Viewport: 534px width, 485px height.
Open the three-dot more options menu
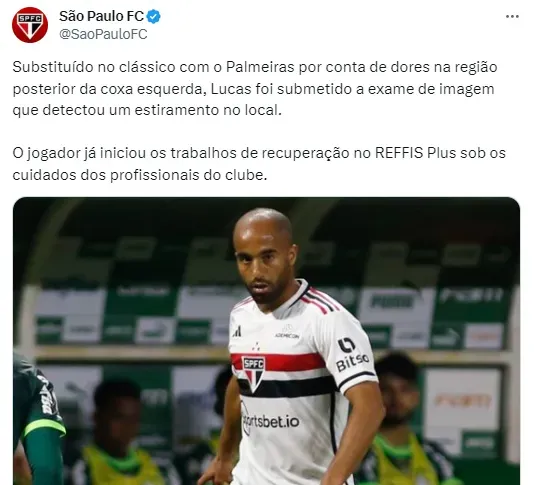tap(512, 17)
